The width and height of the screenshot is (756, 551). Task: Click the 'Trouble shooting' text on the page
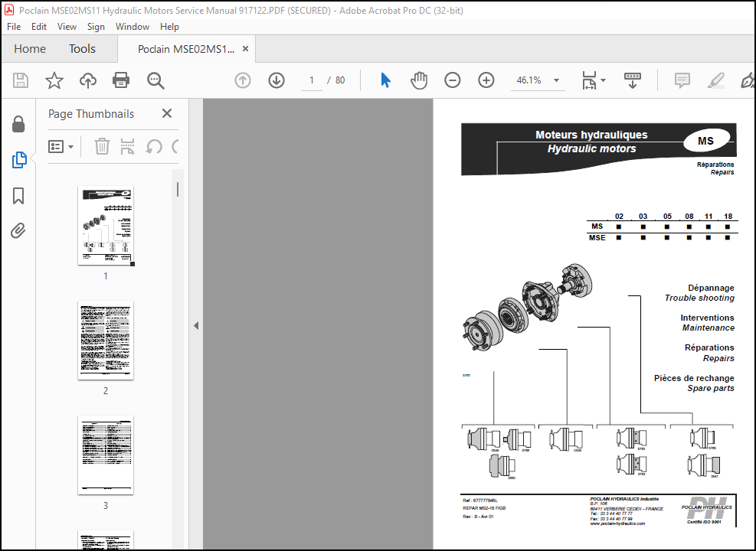click(x=699, y=298)
